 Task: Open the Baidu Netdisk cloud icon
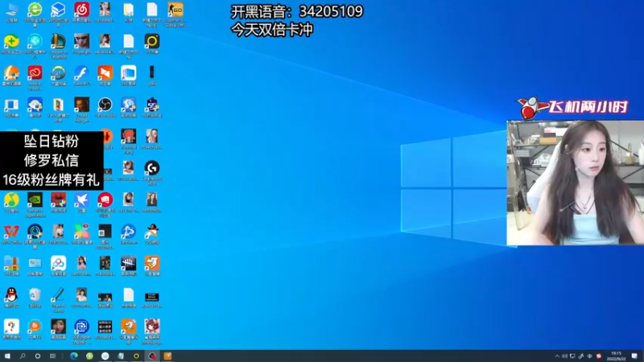pos(58,263)
